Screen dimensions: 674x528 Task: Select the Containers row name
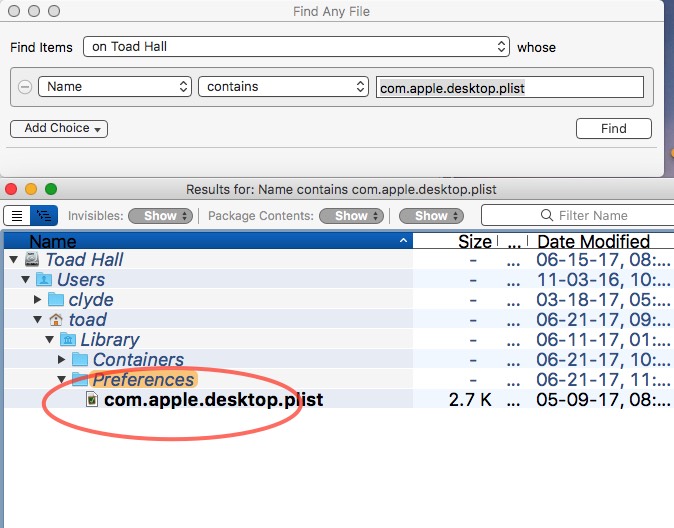(138, 359)
